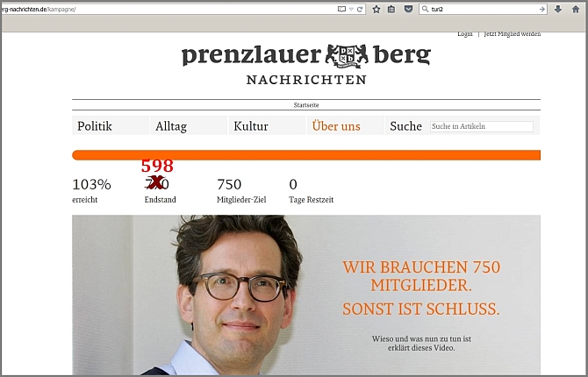Click the Login link
This screenshot has width=588, height=377.
[464, 34]
